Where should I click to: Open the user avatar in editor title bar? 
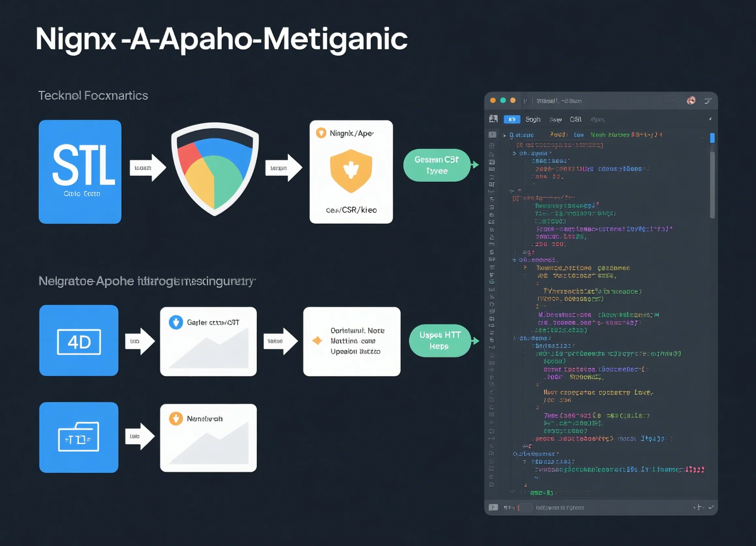point(691,100)
